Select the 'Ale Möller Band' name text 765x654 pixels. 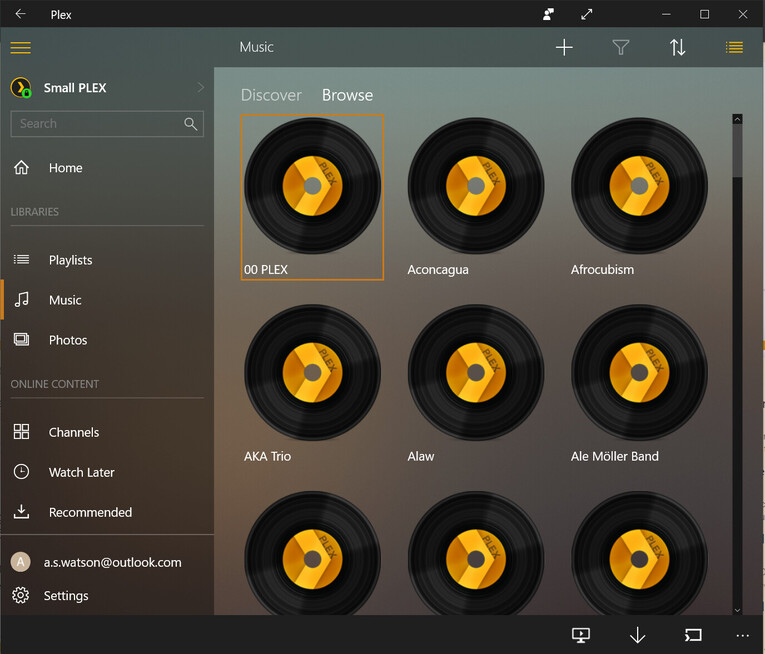pyautogui.click(x=615, y=456)
